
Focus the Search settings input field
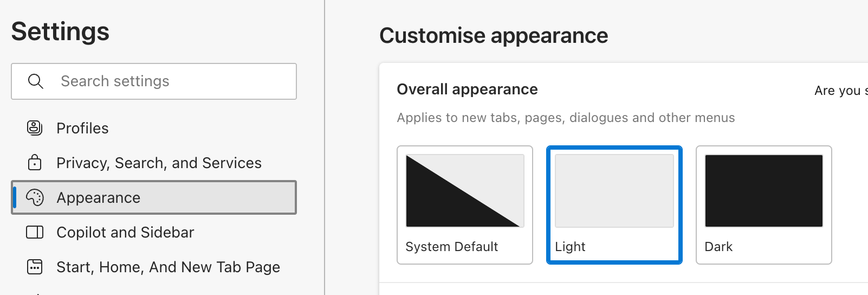click(154, 81)
